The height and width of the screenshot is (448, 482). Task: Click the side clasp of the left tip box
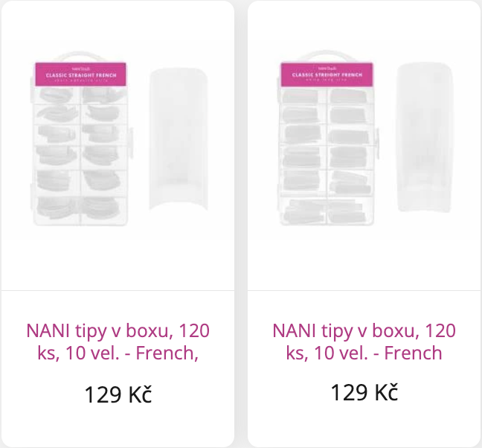point(131,144)
